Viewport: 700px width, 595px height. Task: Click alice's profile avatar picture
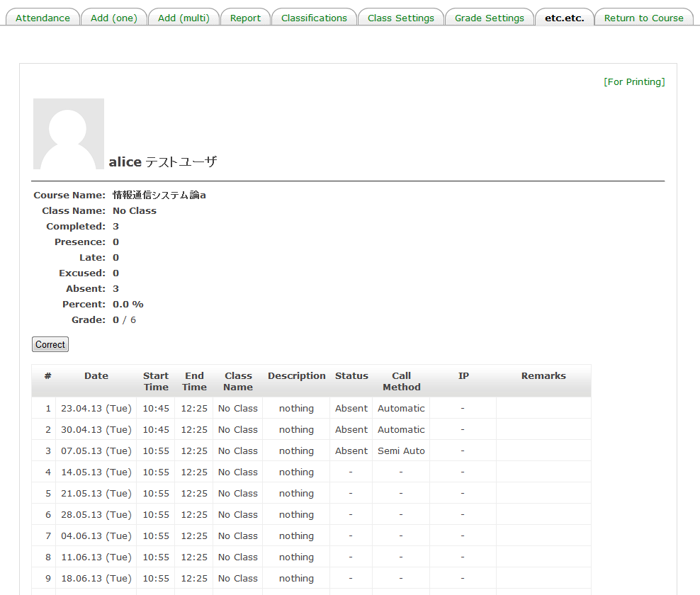pyautogui.click(x=69, y=134)
